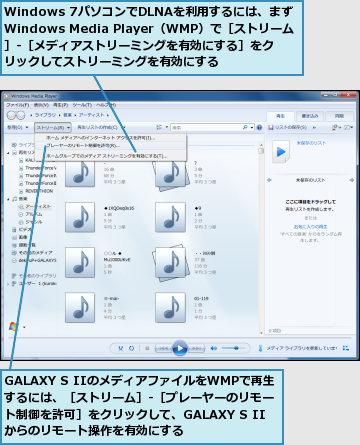Screen dimensions: 360x445
Task: Click リストの保存(S) button
Action: coord(287,127)
